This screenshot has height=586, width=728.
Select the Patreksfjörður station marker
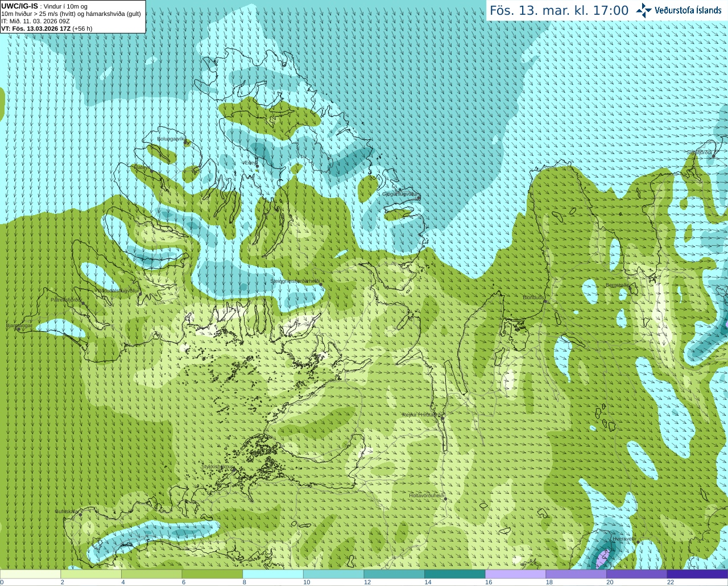click(x=83, y=303)
